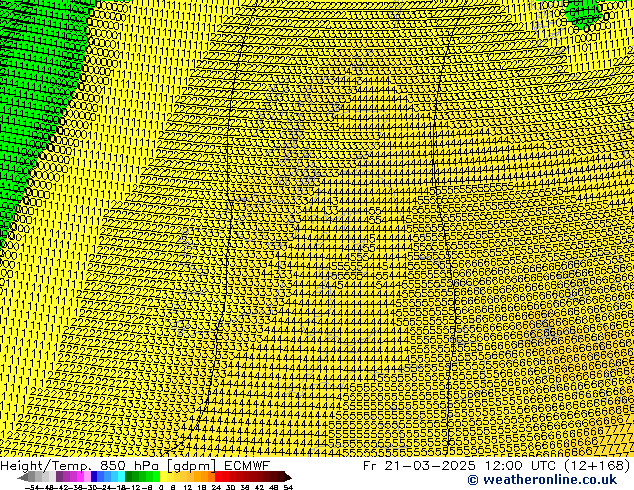The image size is (634, 490).
Task: Click the dark purple legend swatch
Action: click(59, 477)
